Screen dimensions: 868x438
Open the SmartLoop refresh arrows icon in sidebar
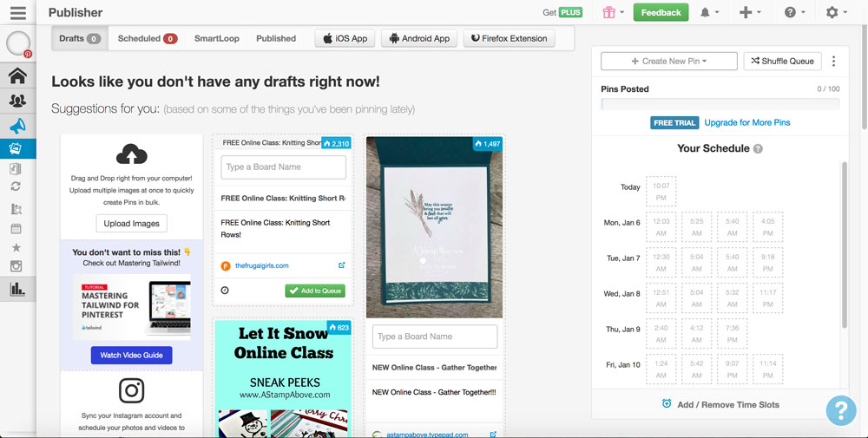[x=16, y=186]
